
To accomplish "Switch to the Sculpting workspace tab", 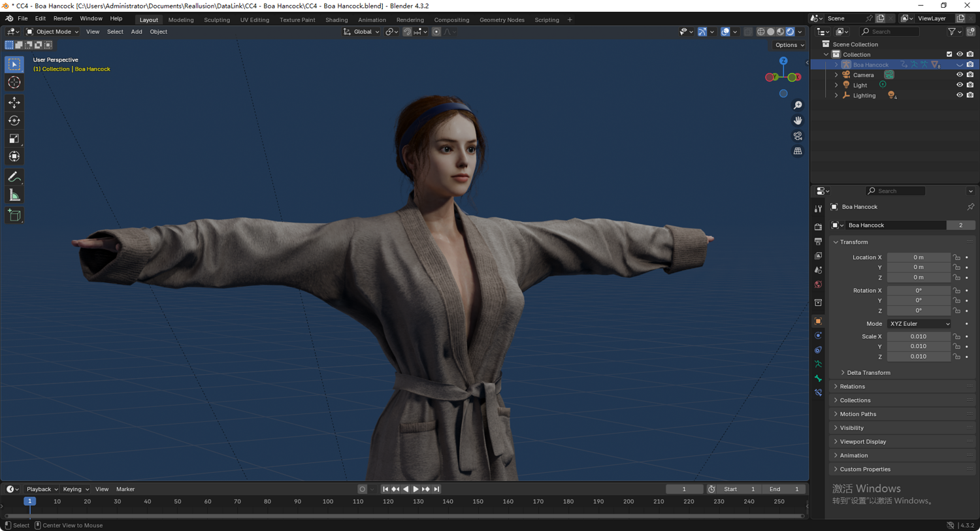I will tap(217, 20).
